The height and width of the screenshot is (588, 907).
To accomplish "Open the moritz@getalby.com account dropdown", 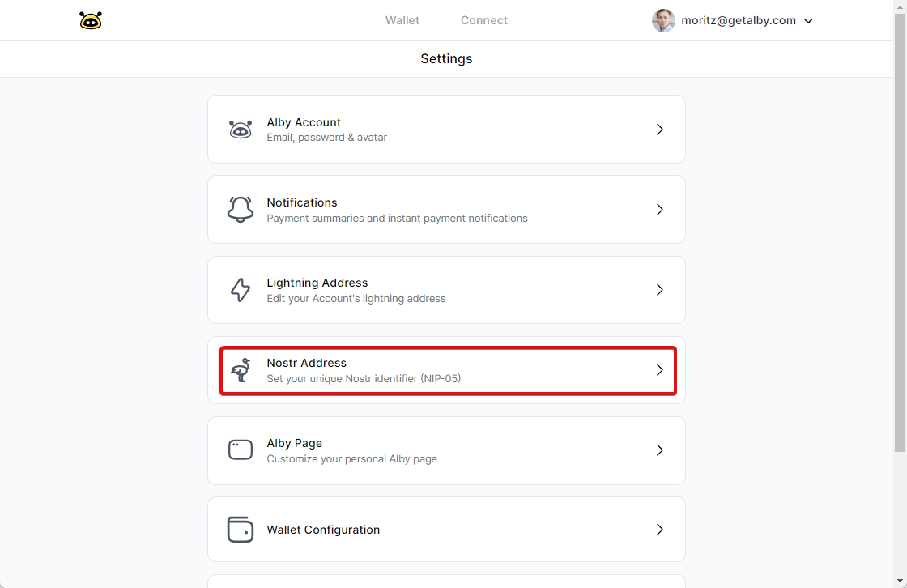I will tap(807, 21).
